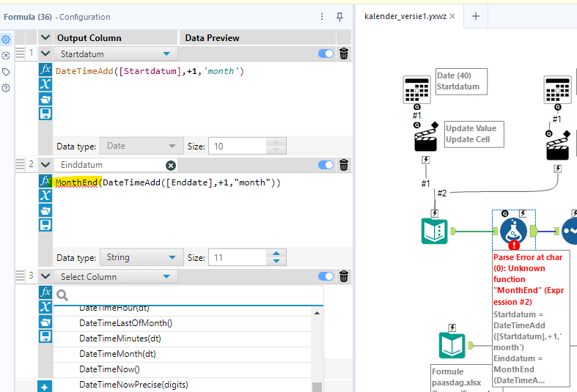Screen dimensions: 577x392
Task: Open the configuration gear icon in the sidebar
Action: click(6, 40)
